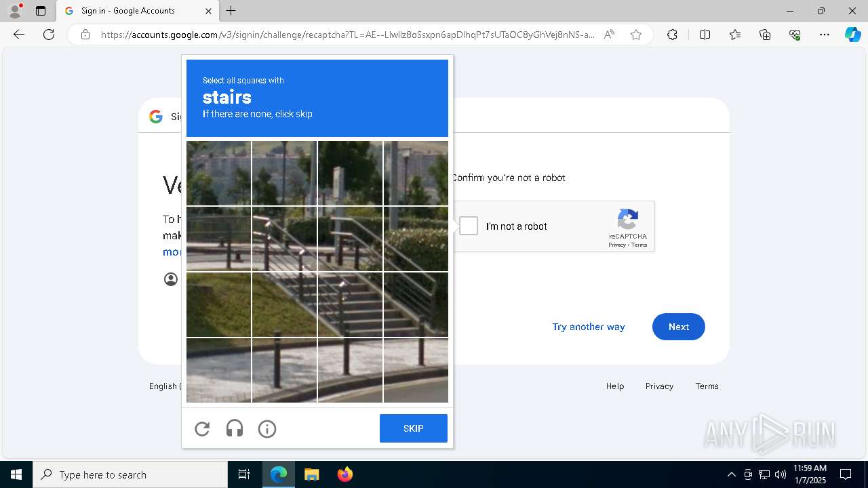The width and height of the screenshot is (868, 488).
Task: Open Browser essentials
Action: 795,35
